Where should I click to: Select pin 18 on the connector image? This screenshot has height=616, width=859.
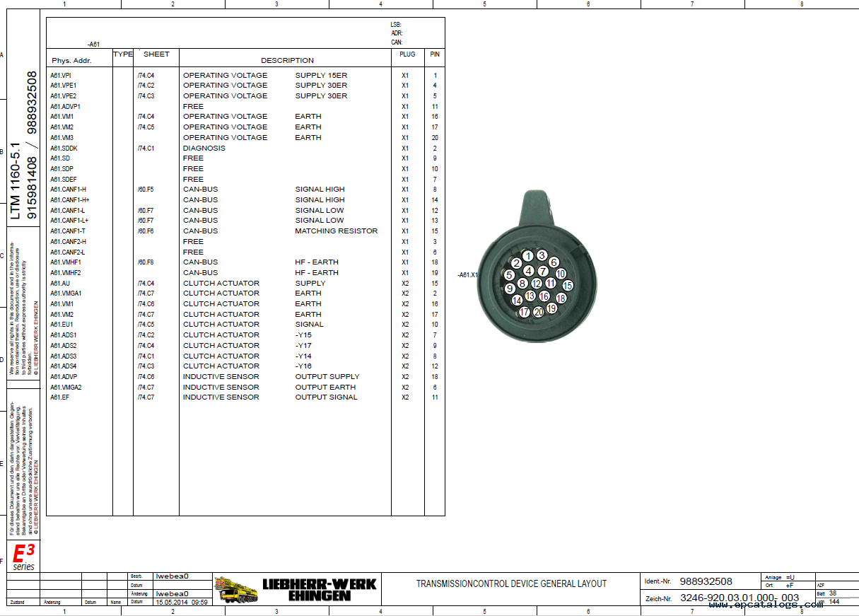pos(561,298)
